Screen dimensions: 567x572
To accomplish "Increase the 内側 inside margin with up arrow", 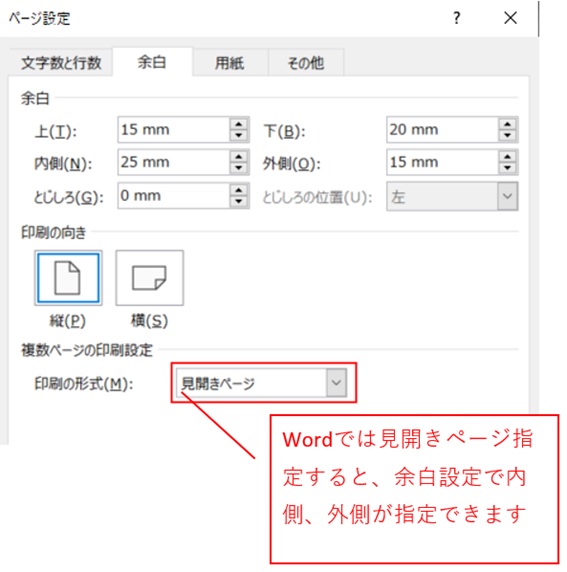I will tap(239, 156).
